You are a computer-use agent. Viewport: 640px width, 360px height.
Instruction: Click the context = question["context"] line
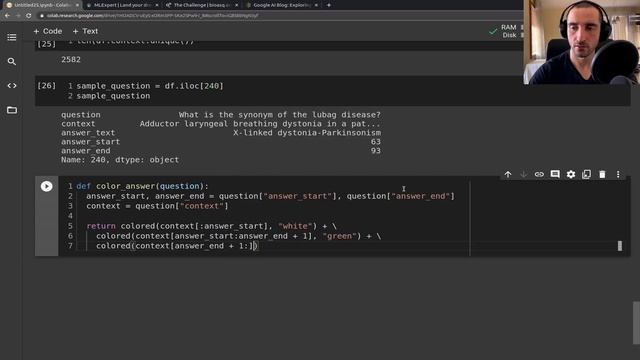[157, 206]
